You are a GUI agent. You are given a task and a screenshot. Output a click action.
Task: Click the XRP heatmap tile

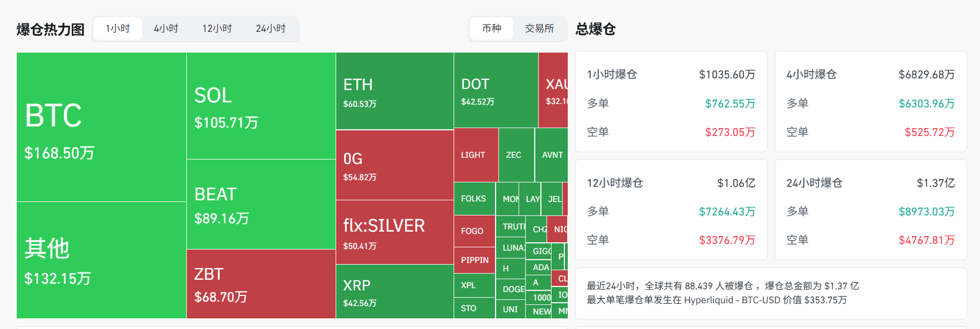394,292
